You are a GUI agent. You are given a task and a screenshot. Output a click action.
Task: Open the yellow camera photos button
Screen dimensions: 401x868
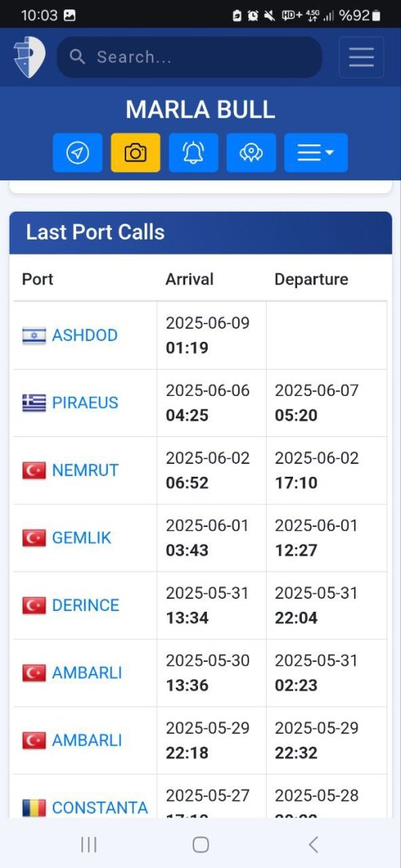pos(135,153)
